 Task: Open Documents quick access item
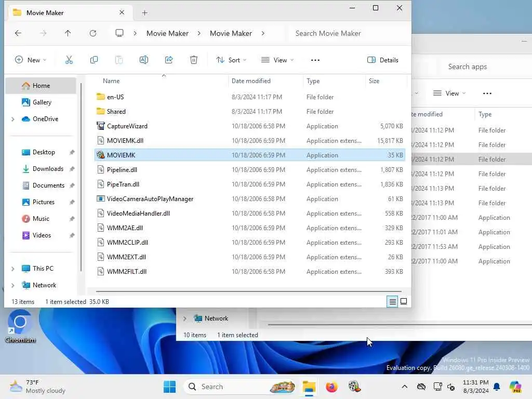pos(48,185)
